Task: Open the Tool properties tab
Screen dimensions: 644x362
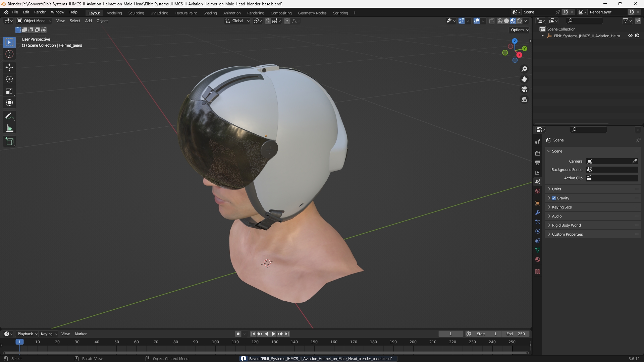Action: point(538,141)
